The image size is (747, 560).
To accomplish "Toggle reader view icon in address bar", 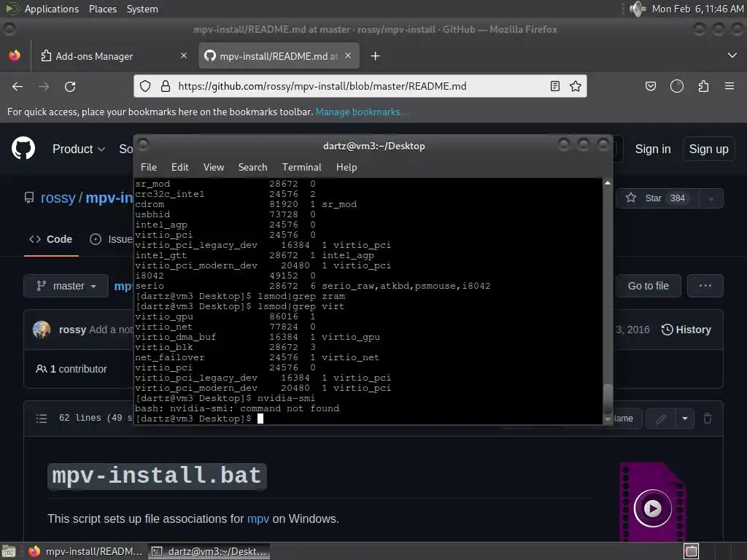I will [x=555, y=86].
